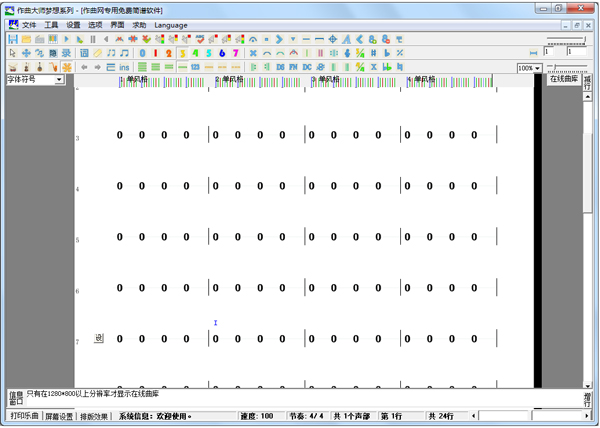Adjust the slider at top right
Image resolution: width=600 pixels, height=428 pixels.
coord(565,42)
